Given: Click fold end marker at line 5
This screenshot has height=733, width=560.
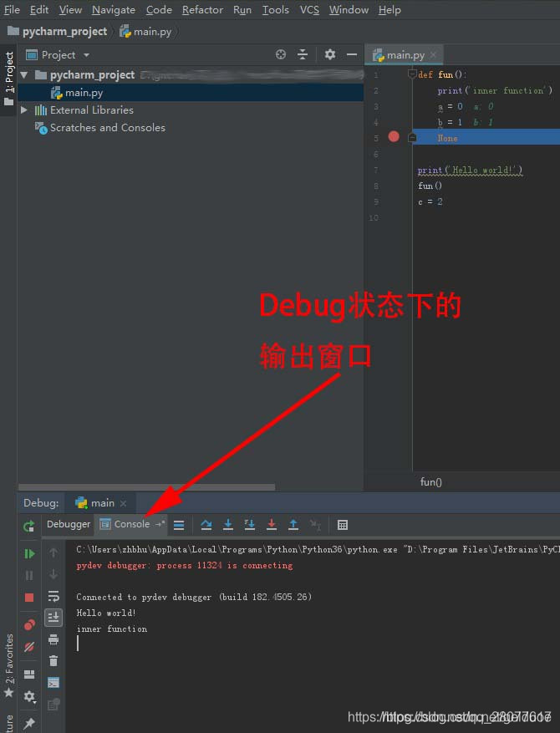Looking at the screenshot, I should click(412, 138).
